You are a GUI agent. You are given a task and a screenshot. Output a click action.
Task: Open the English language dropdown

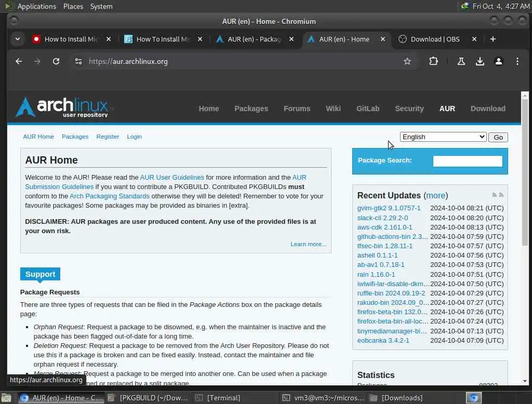(x=443, y=137)
